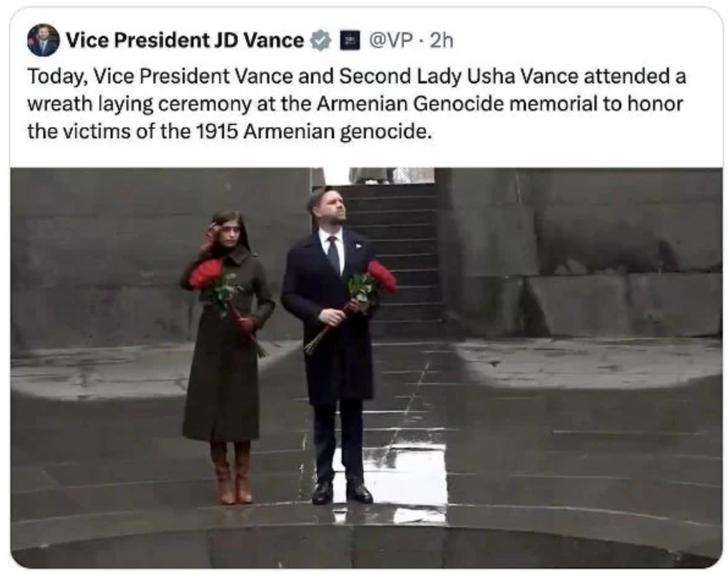Click the woman's brown boots in the photo
The image size is (728, 572).
click(x=232, y=473)
